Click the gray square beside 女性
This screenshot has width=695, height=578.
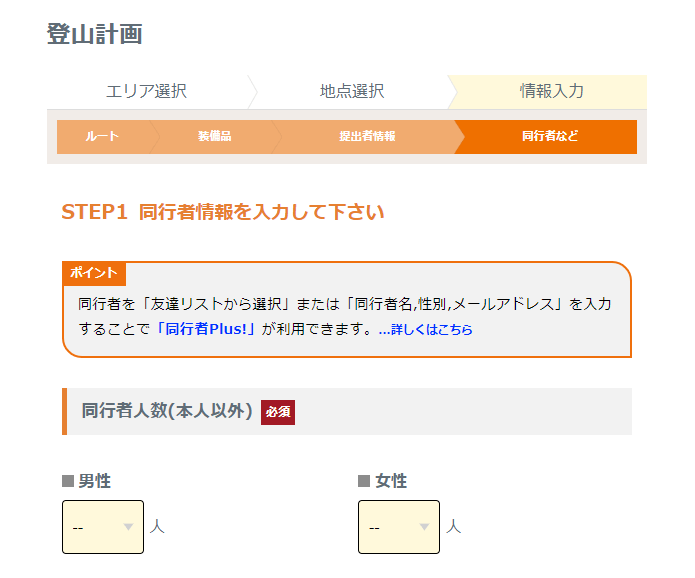pos(364,481)
